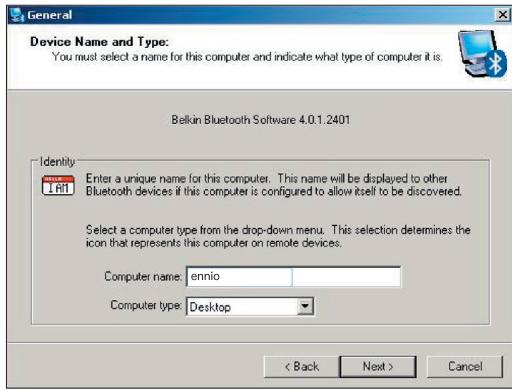Click the "Computer name:" label

click(143, 276)
